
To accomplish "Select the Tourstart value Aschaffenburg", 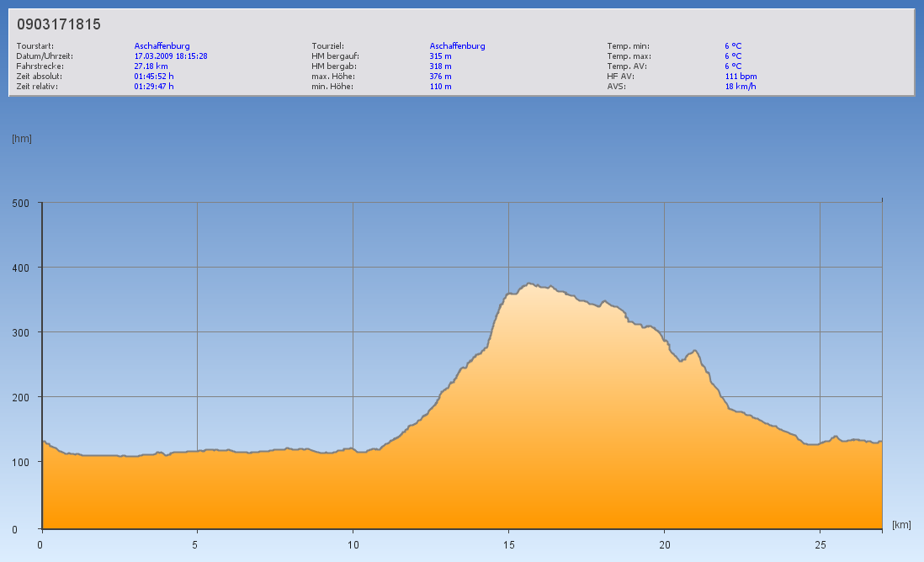I will 162,46.
